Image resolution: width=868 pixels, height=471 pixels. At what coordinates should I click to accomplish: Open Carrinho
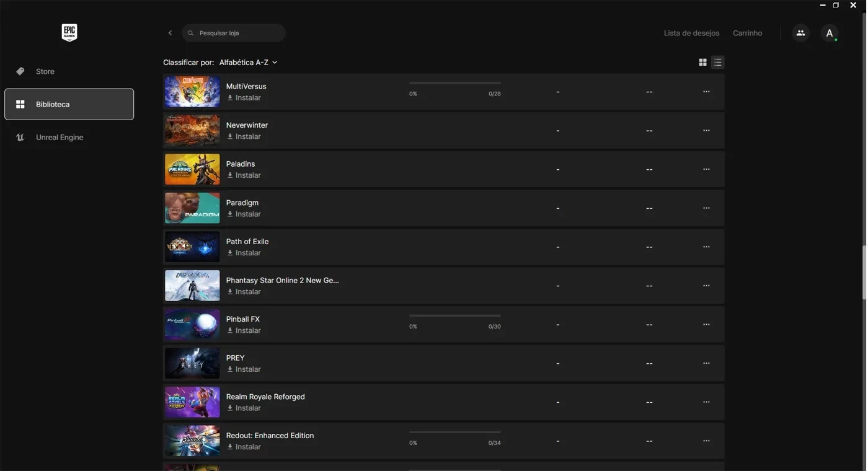tap(747, 33)
